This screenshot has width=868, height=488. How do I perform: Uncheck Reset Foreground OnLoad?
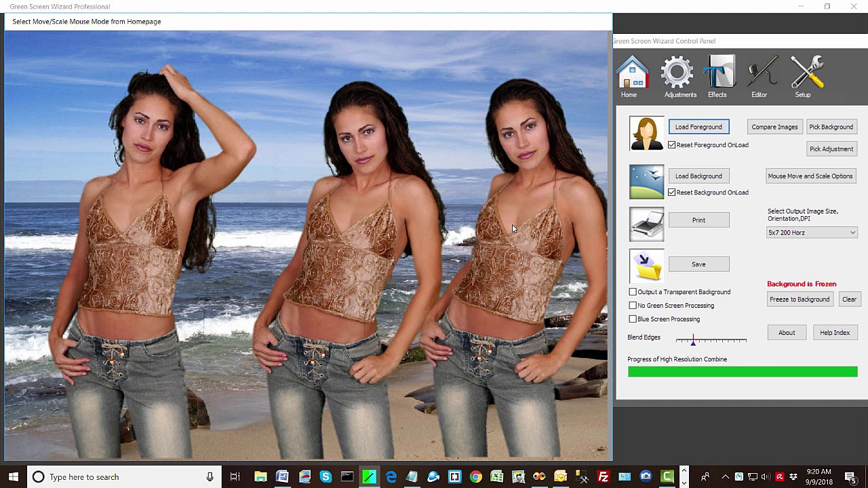coord(672,145)
